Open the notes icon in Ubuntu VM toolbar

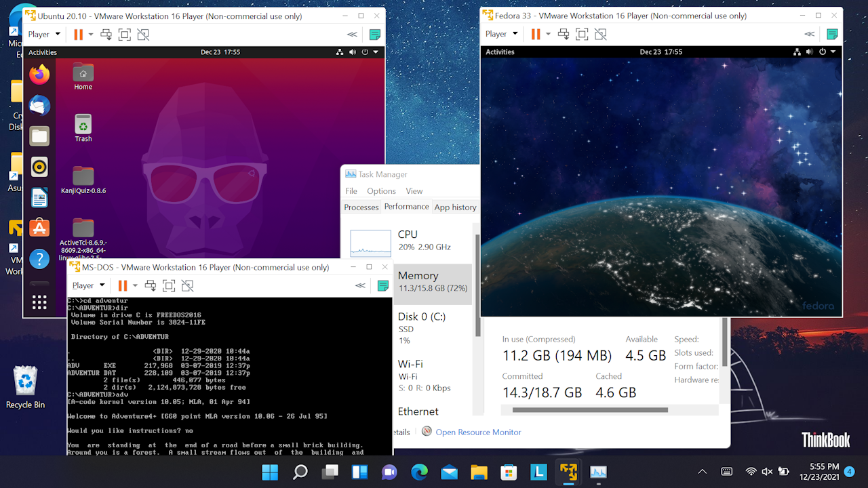coord(375,35)
